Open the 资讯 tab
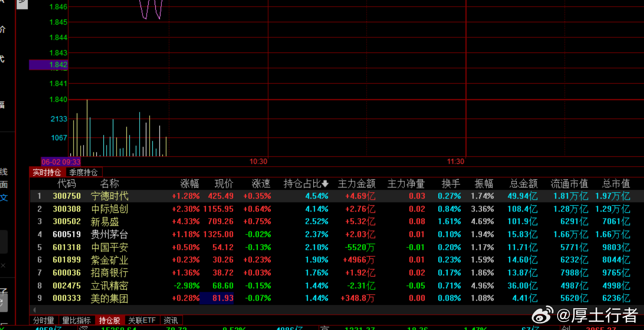This screenshot has width=644, height=330. click(171, 321)
